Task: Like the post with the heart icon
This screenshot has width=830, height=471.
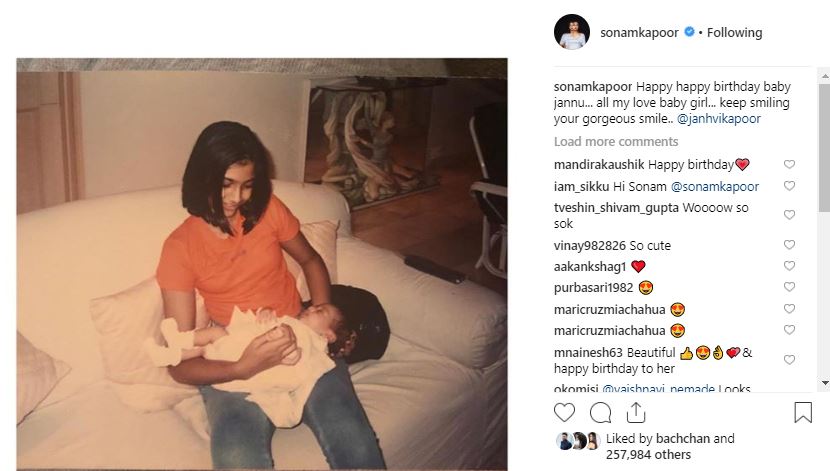Action: point(564,412)
